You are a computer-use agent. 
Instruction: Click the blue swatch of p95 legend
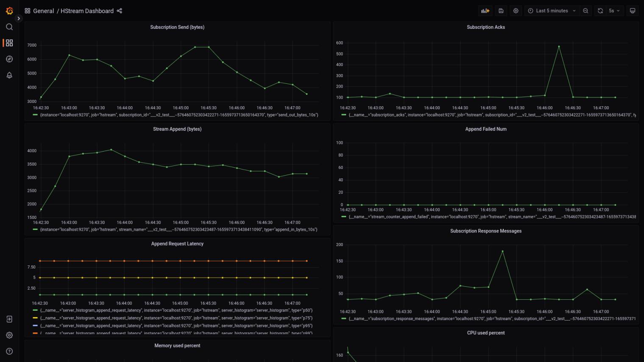pos(35,326)
